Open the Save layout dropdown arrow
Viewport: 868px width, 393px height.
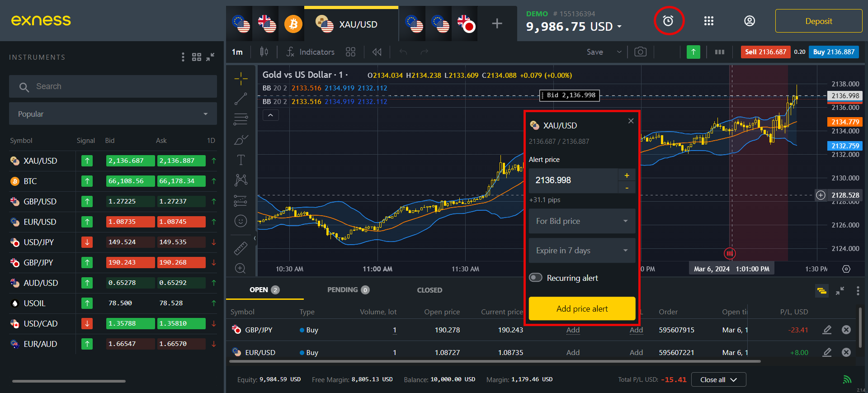click(x=619, y=52)
